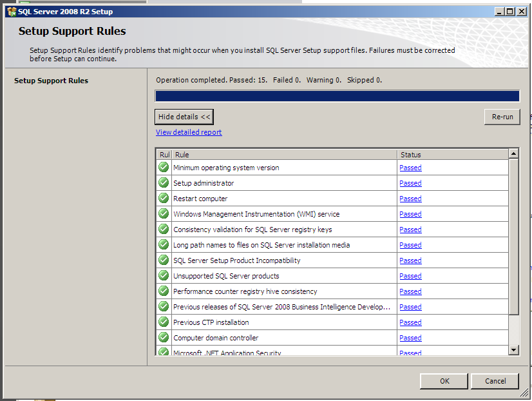532x401 pixels.
Task: Click the rules list vertical scrollbar thumb
Action: click(514, 237)
